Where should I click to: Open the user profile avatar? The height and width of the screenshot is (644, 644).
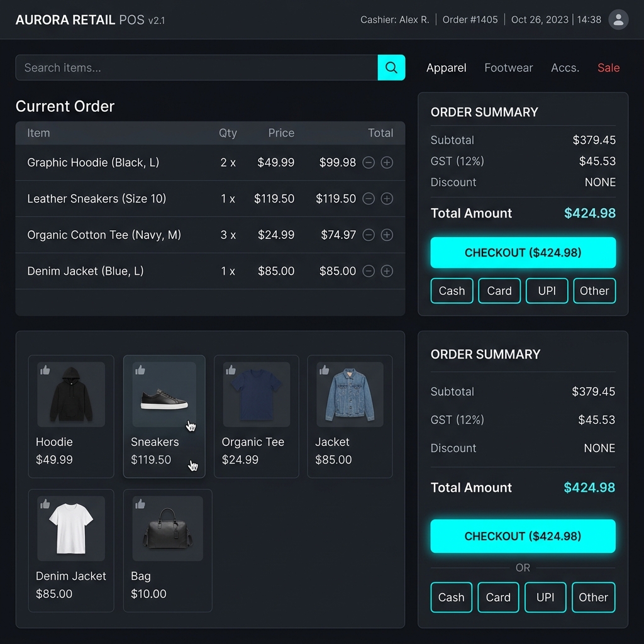click(618, 19)
